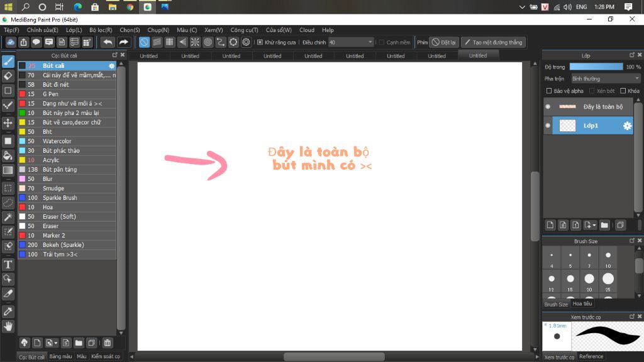Screen dimensions: 644x362
Task: Toggle Cạnh mềm checkbox
Action: pyautogui.click(x=382, y=42)
